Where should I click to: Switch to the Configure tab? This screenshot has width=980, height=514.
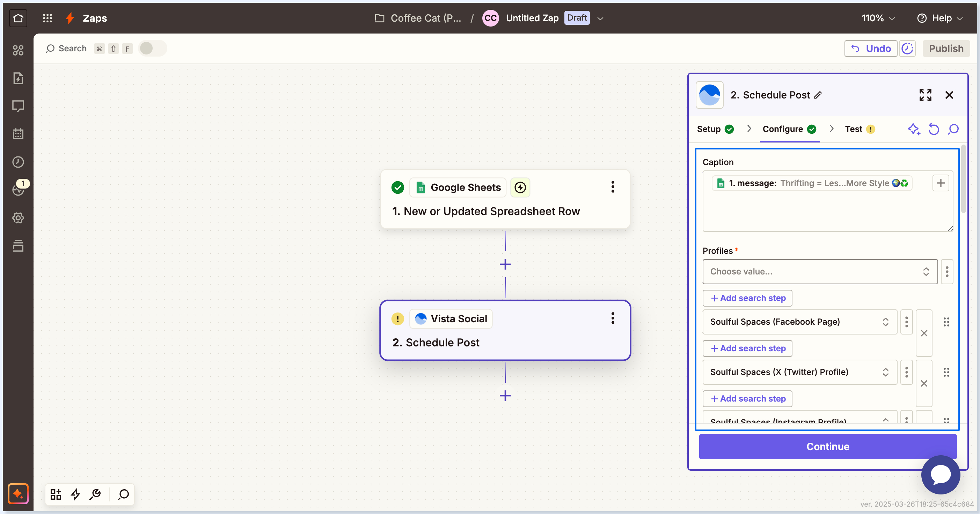pyautogui.click(x=789, y=129)
